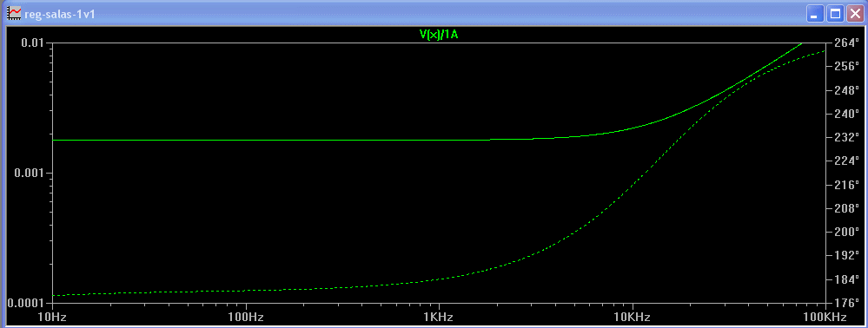Screen dimensions: 868x328
Task: Click the 10Hz frequency axis label
Action: (x=52, y=318)
